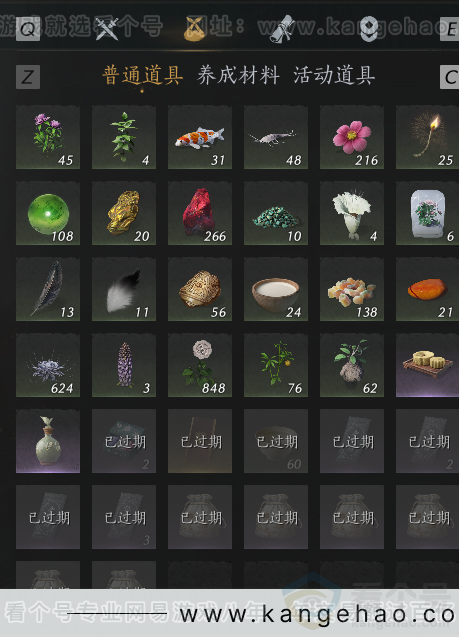Select the gold ore nugget item

point(124,213)
